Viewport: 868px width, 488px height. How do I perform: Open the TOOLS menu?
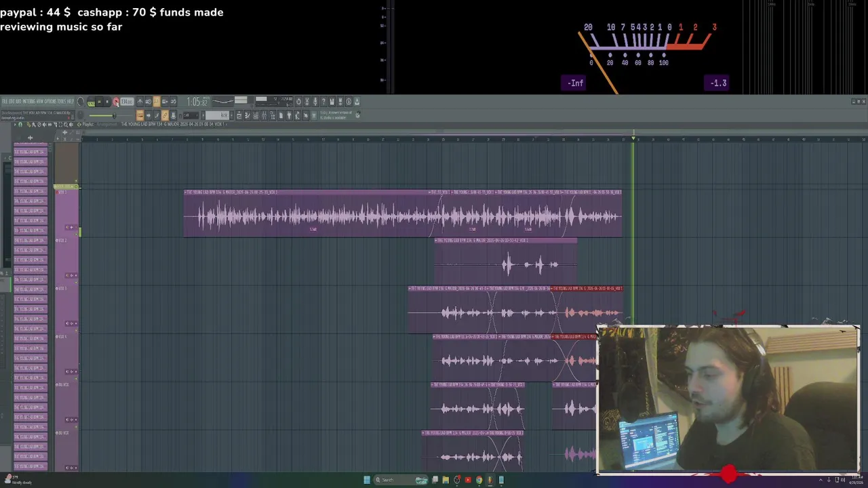click(62, 101)
